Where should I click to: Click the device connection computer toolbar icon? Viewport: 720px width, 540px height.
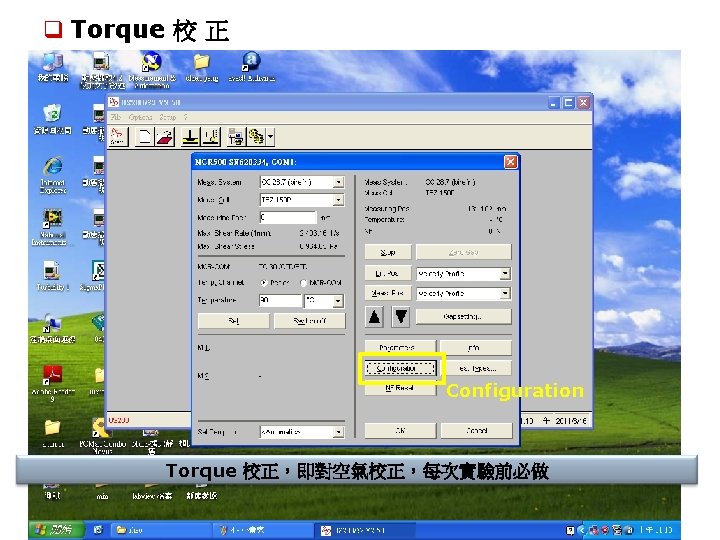click(236, 136)
